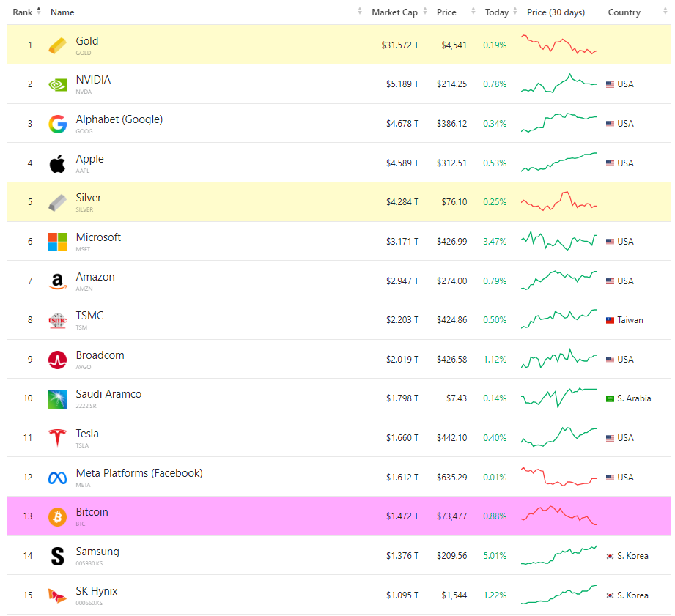Click the Tesla logo icon
675x616 pixels.
[57, 438]
